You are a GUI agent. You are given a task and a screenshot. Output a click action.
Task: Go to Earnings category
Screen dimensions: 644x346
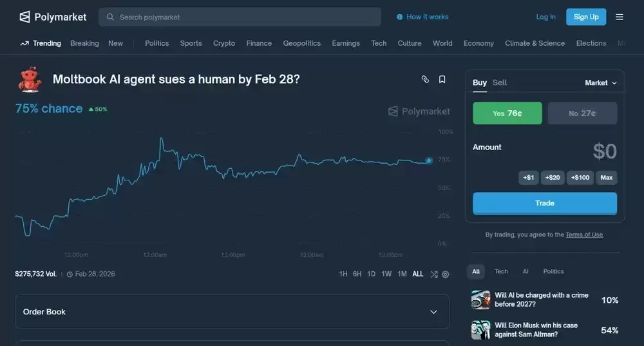coord(346,43)
